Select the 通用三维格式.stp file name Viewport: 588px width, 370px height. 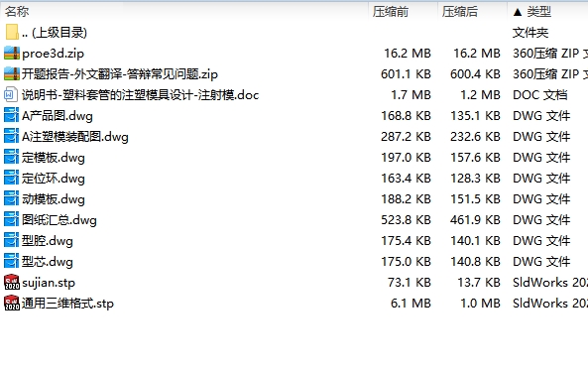pyautogui.click(x=67, y=304)
